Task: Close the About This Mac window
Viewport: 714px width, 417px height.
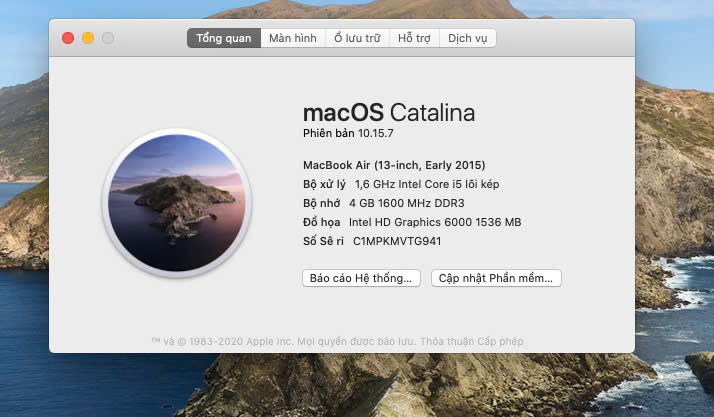Action: (68, 38)
